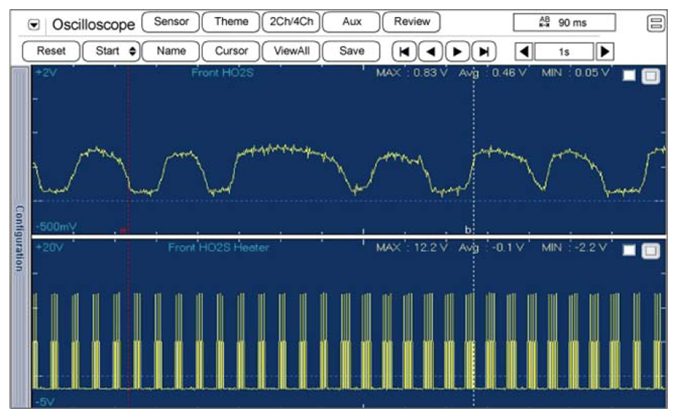Maximize the Front HO2S channel panel
The height and width of the screenshot is (418, 677).
[649, 78]
